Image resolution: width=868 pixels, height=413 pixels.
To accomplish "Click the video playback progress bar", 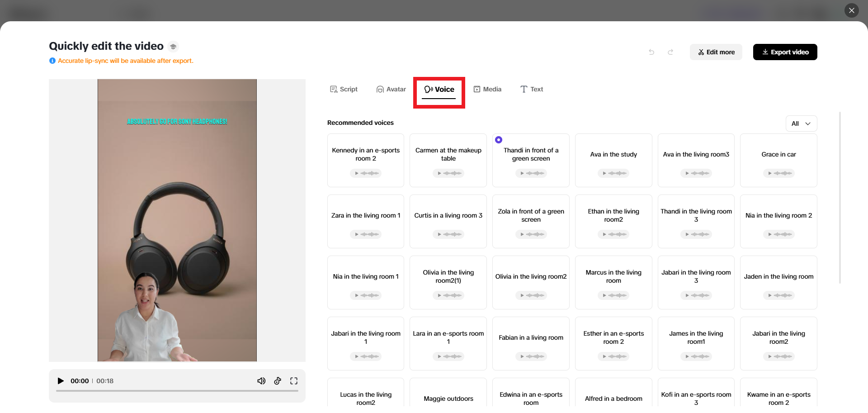I will tap(177, 391).
